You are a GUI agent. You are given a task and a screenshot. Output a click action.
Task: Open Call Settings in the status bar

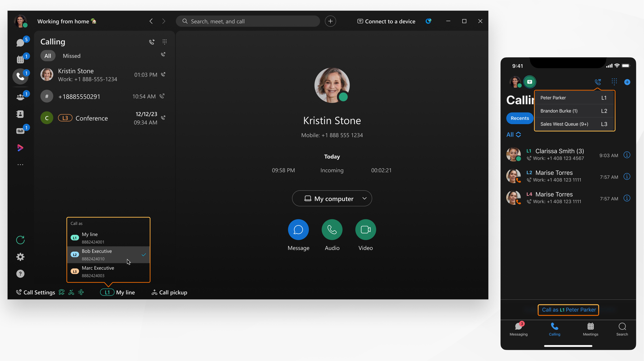click(x=35, y=292)
